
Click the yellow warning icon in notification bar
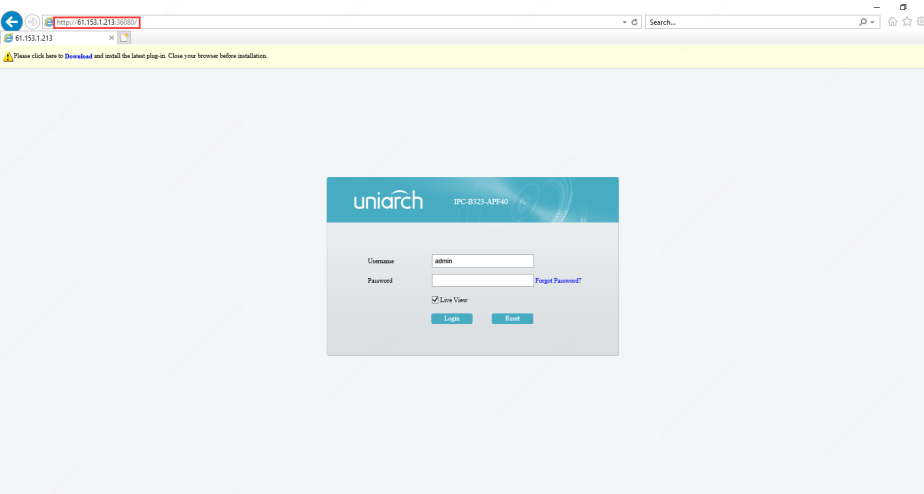8,57
